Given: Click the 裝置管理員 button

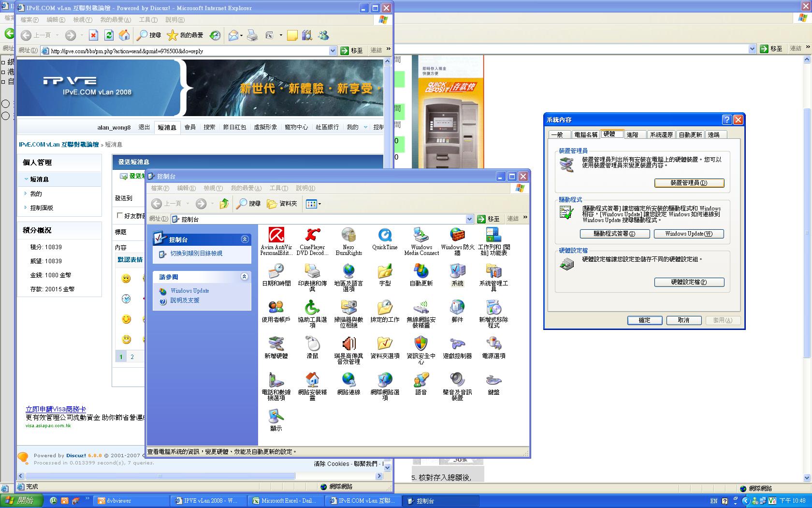Looking at the screenshot, I should click(689, 183).
